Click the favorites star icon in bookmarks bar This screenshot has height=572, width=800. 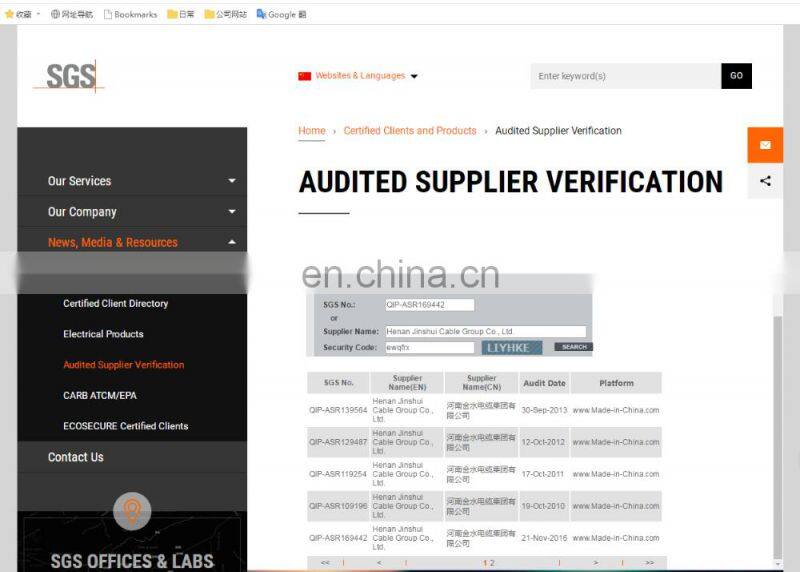pyautogui.click(x=10, y=15)
